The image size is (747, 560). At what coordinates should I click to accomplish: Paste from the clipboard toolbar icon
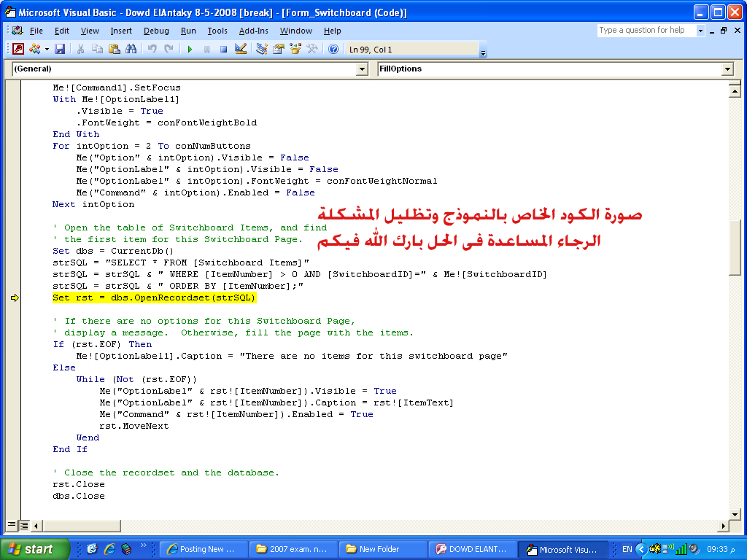coord(114,49)
